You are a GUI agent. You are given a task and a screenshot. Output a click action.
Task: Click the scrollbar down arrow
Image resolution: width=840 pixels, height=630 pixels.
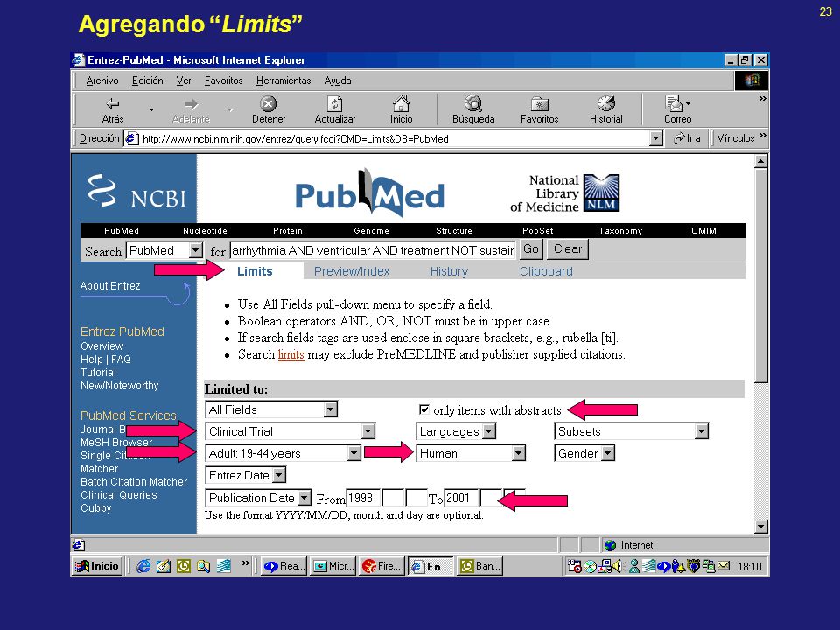[x=760, y=527]
